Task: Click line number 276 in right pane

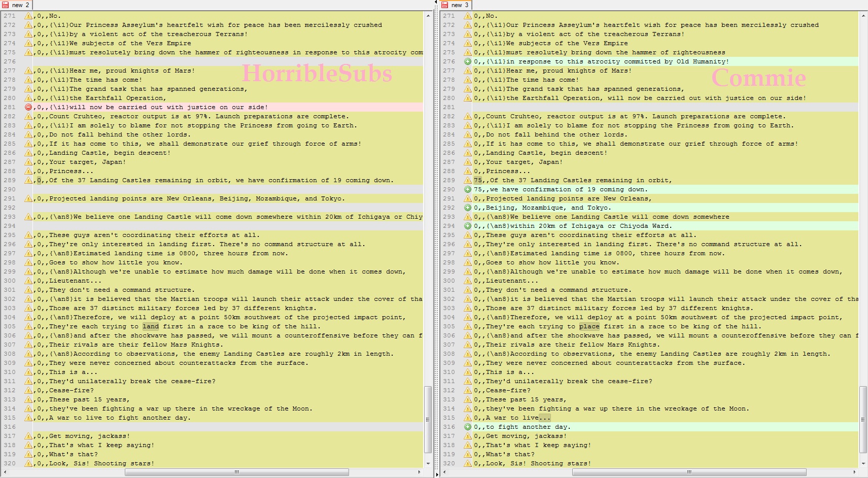Action: point(449,61)
